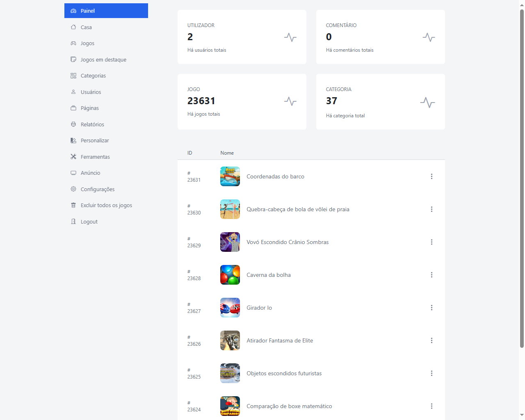
Task: Click the trash icon beside Excluir todos os jogos
Action: 73,205
